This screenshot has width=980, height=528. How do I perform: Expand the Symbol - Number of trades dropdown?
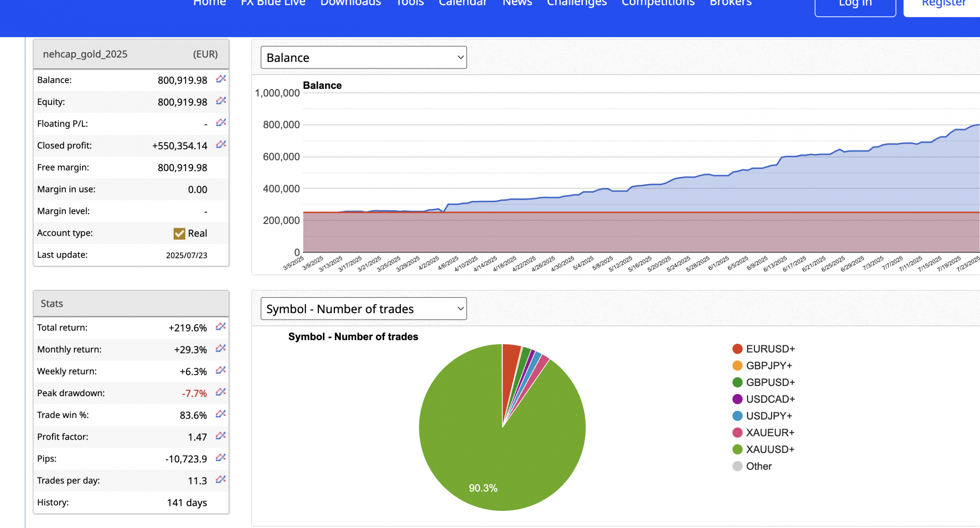(363, 309)
